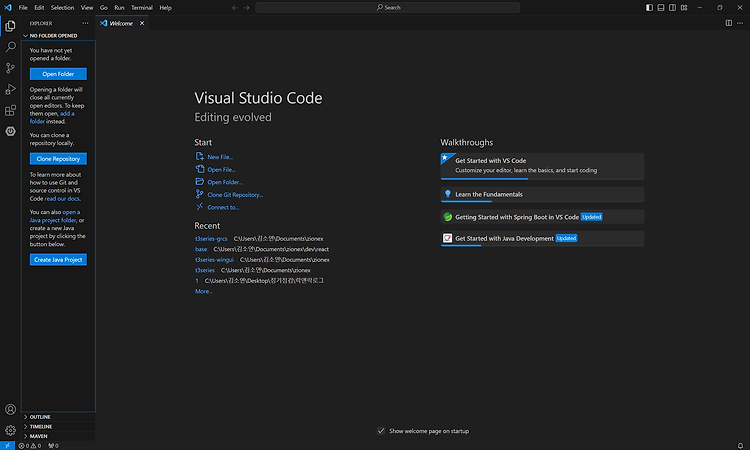Click the star badge on Get Started card

445,157
